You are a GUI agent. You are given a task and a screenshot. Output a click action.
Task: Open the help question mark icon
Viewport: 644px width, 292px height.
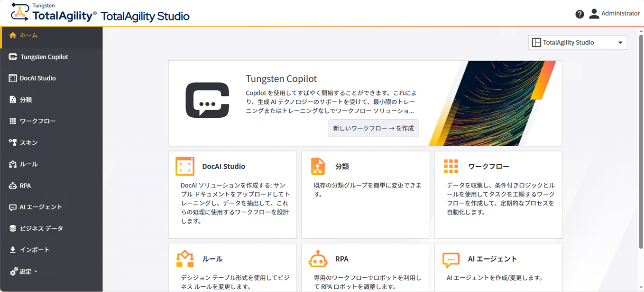click(580, 14)
